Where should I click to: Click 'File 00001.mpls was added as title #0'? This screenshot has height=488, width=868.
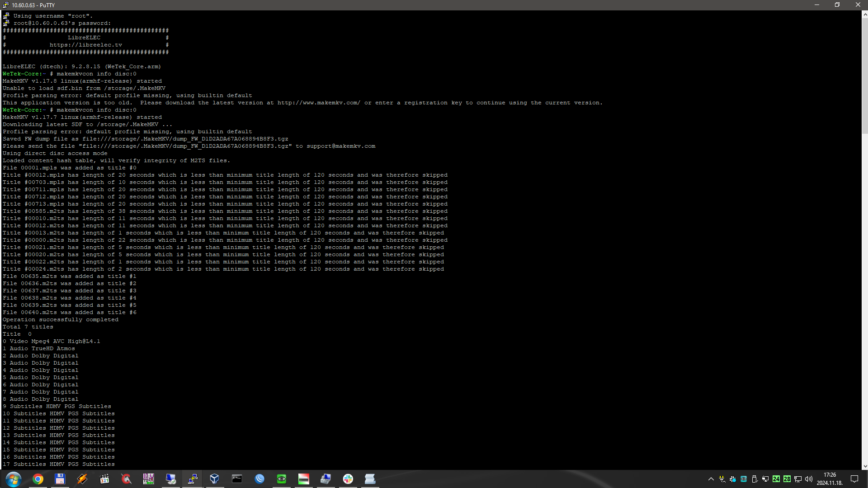point(70,168)
